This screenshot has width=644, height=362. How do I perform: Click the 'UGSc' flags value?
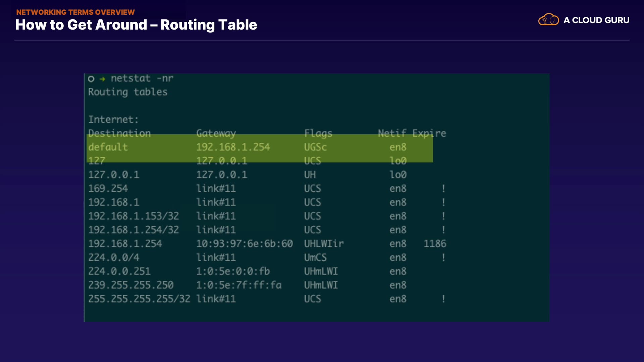[x=315, y=147]
